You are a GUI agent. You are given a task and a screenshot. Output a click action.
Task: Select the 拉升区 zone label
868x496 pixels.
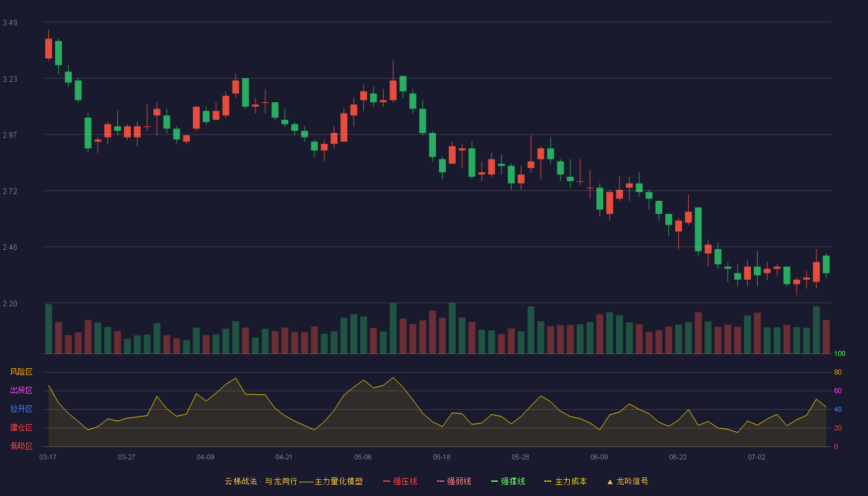[21, 409]
